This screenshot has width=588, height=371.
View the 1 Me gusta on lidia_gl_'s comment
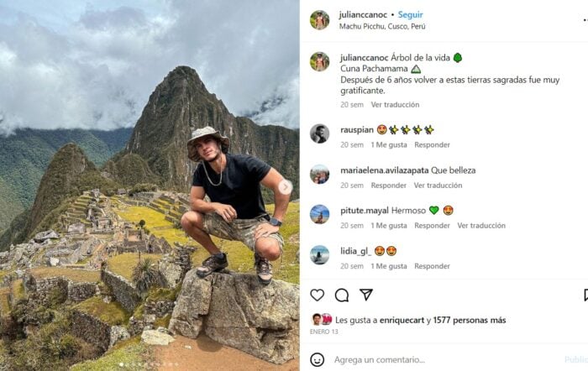pyautogui.click(x=389, y=266)
